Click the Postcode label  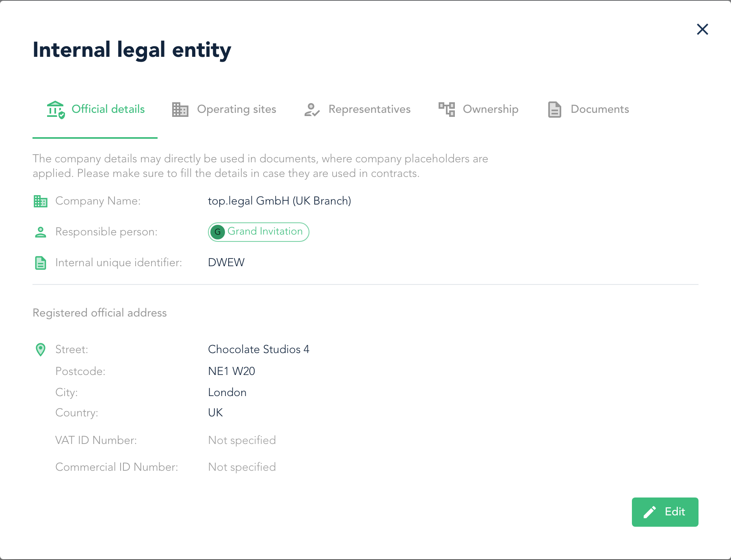(80, 371)
